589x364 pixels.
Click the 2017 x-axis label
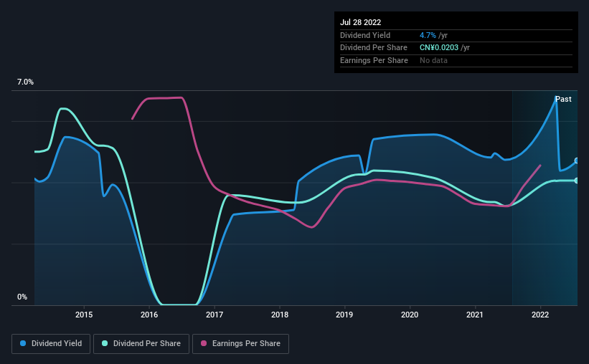[215, 315]
